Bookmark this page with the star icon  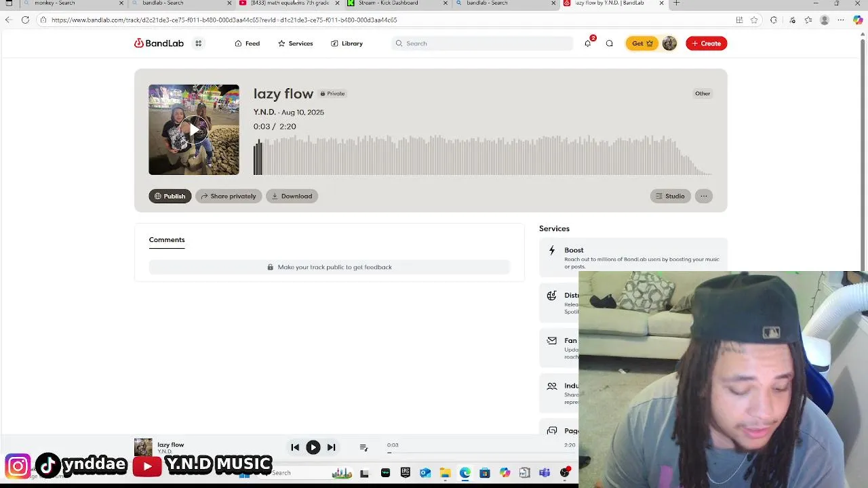click(754, 20)
